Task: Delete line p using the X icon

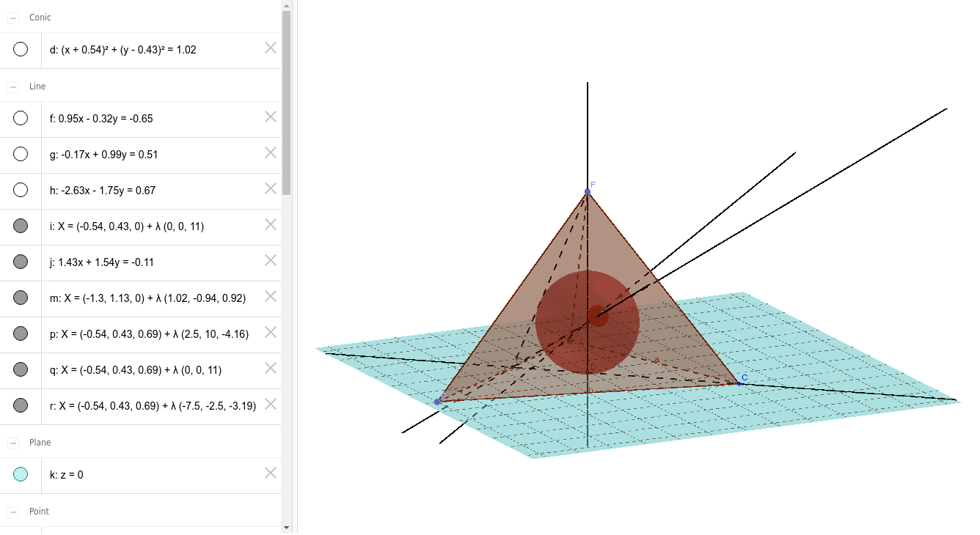Action: pyautogui.click(x=270, y=333)
